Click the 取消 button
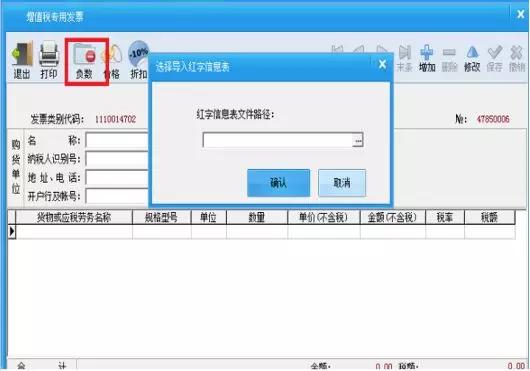 pos(342,183)
